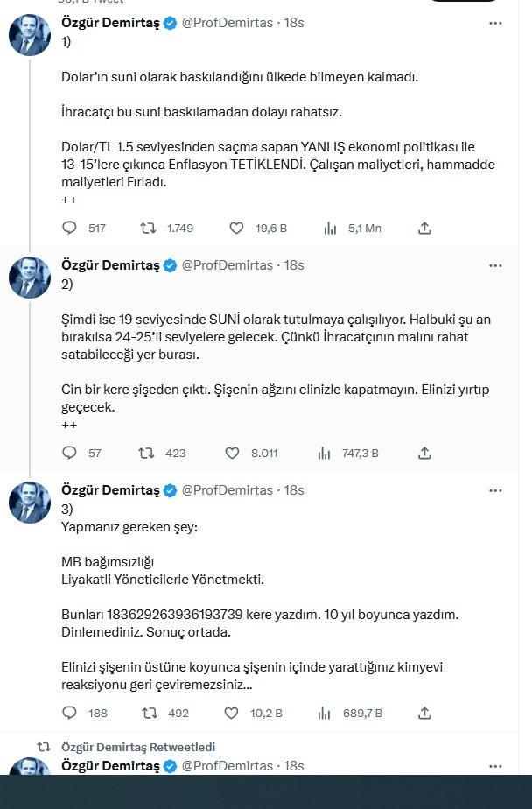This screenshot has width=532, height=809.
Task: Share the second tweet via share icon
Action: tap(424, 453)
